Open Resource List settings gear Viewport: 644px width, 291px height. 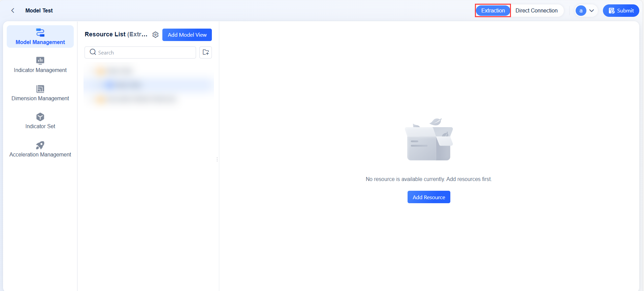[x=155, y=35]
